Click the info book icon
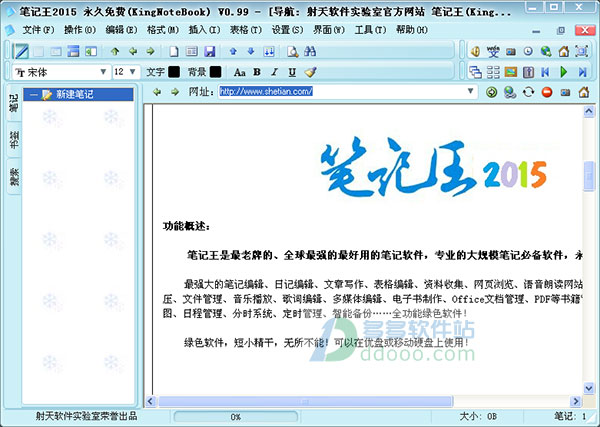This screenshot has height=427, width=600. point(528,72)
